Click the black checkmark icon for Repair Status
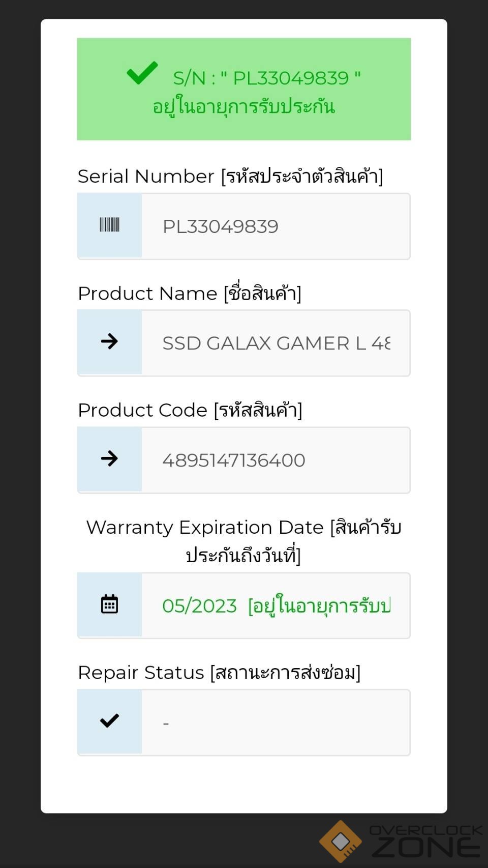Image resolution: width=488 pixels, height=868 pixels. pos(109,720)
